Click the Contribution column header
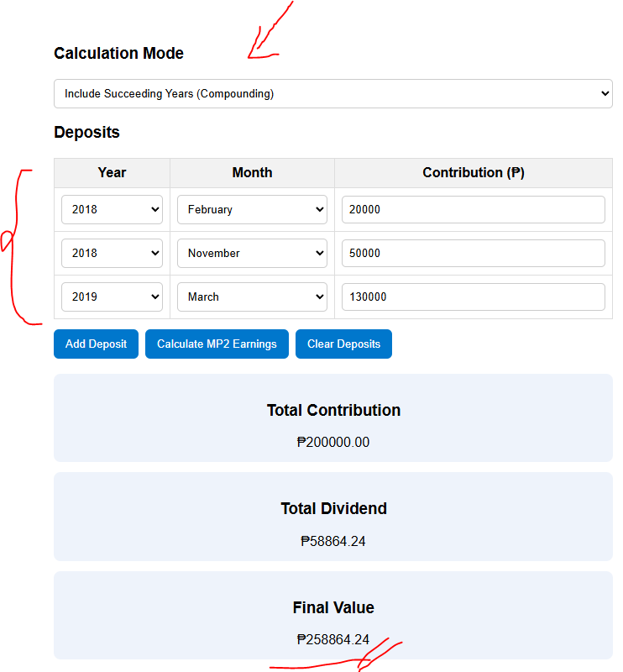 point(473,172)
